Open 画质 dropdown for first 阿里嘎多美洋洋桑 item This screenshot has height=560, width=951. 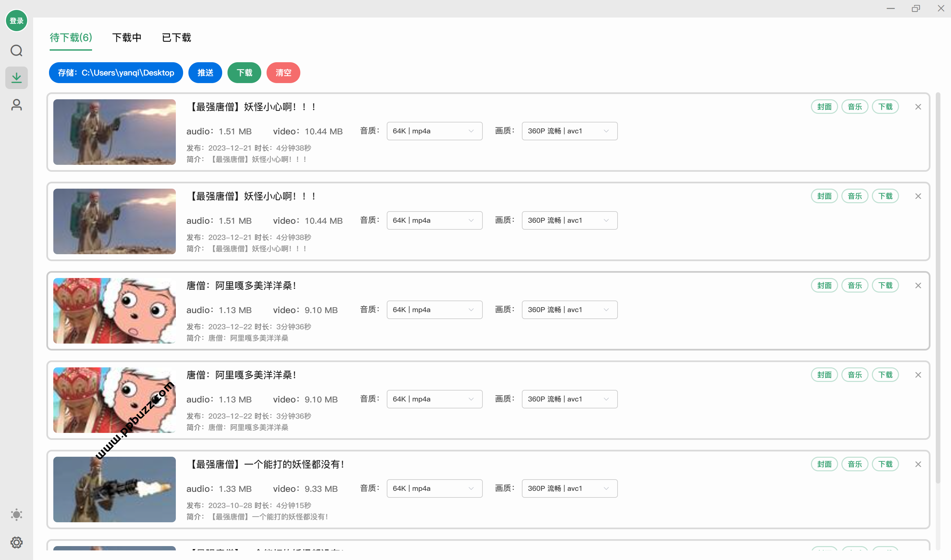point(570,310)
